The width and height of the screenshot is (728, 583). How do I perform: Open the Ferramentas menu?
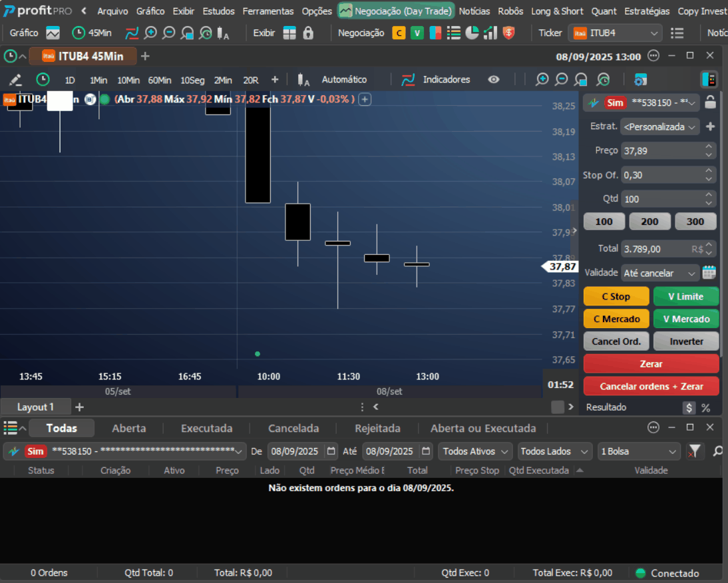coord(268,11)
